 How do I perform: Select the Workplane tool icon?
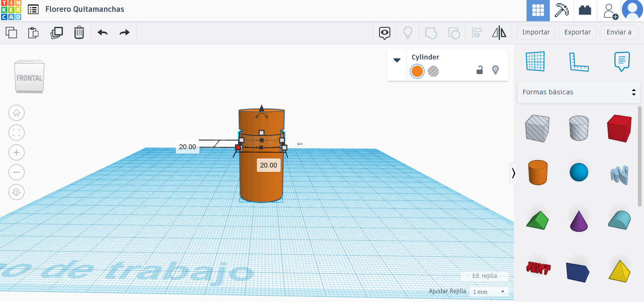click(535, 61)
